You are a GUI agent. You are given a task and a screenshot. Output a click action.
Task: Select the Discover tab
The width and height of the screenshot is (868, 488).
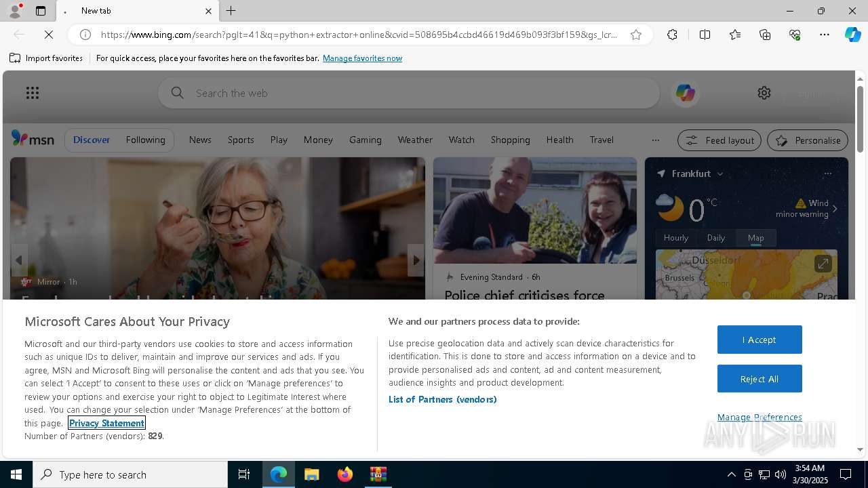(92, 140)
